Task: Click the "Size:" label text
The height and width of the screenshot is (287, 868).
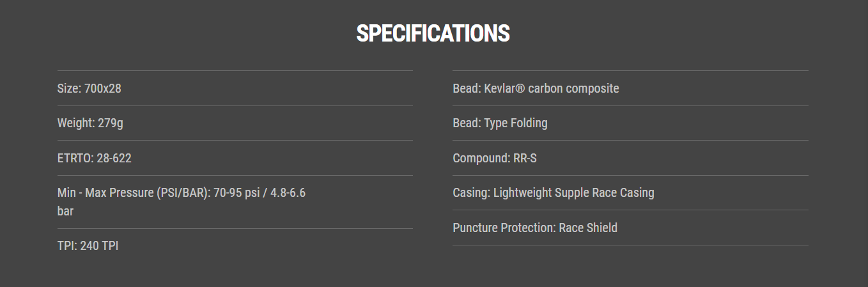Action: tap(68, 88)
